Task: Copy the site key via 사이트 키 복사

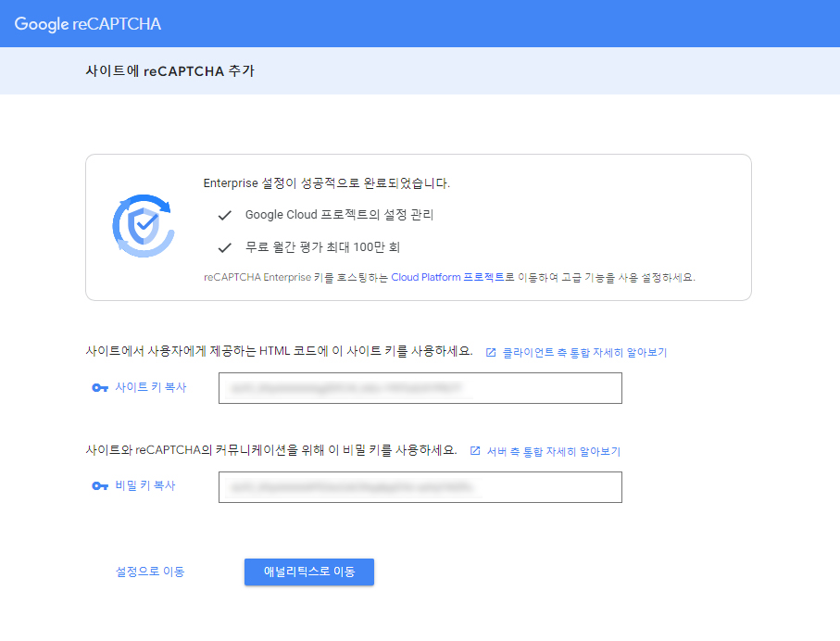Action: click(x=151, y=387)
